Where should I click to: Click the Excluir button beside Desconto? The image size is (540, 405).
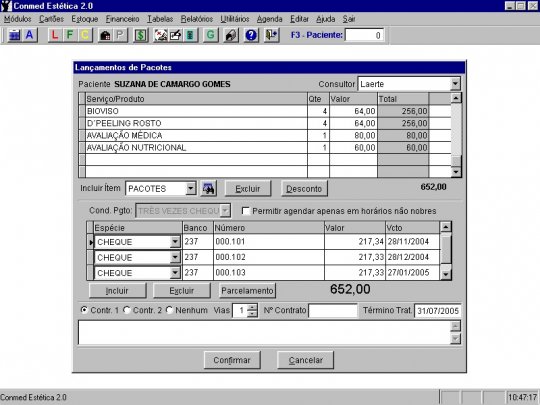click(x=248, y=188)
